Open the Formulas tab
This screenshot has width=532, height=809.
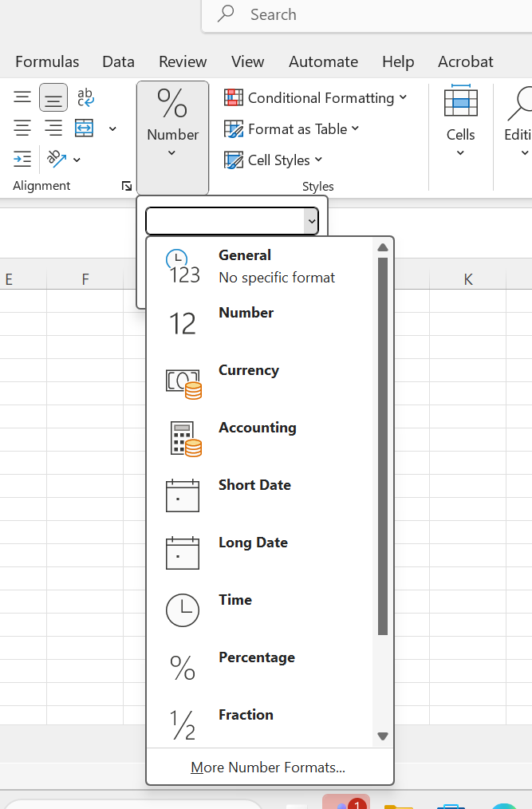[x=47, y=61]
